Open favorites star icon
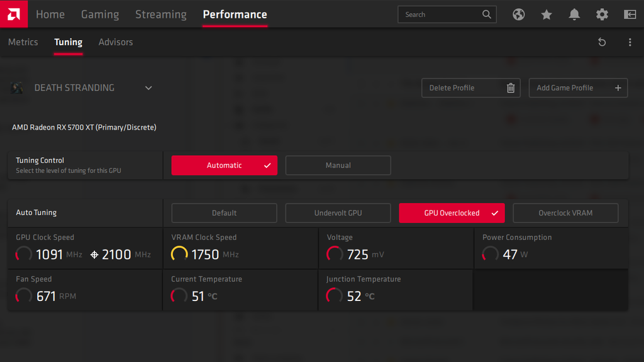The width and height of the screenshot is (644, 362). tap(546, 14)
